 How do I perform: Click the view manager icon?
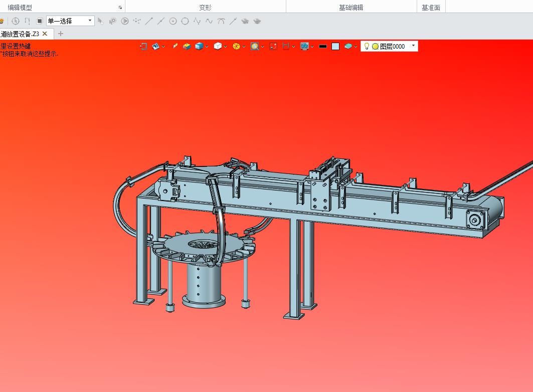coord(155,46)
